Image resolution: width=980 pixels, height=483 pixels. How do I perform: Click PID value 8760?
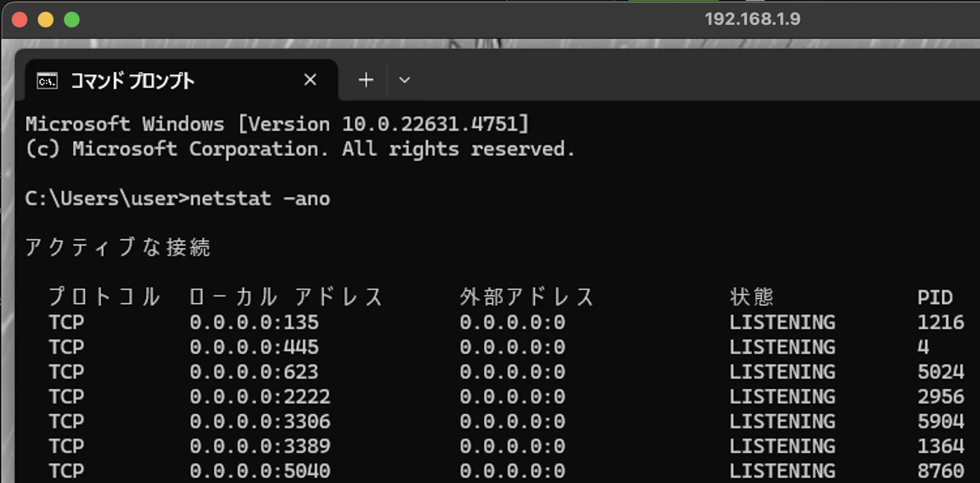tap(941, 471)
